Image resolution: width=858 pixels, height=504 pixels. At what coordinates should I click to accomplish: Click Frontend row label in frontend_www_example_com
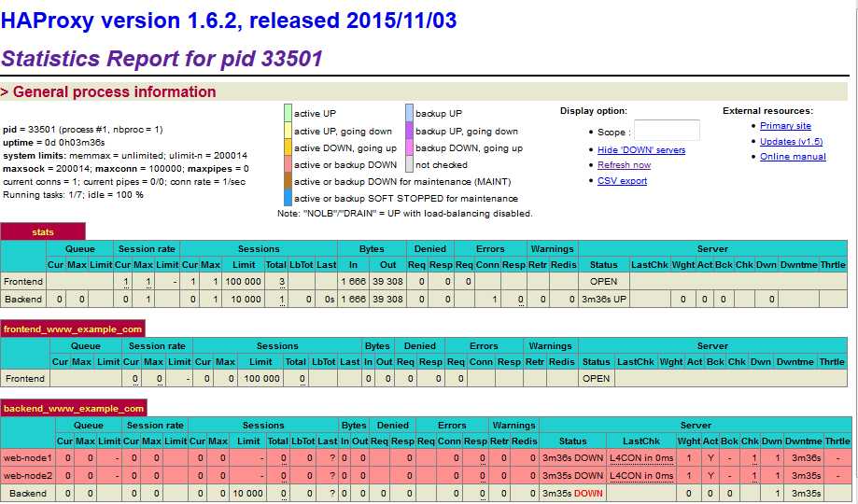click(x=25, y=379)
